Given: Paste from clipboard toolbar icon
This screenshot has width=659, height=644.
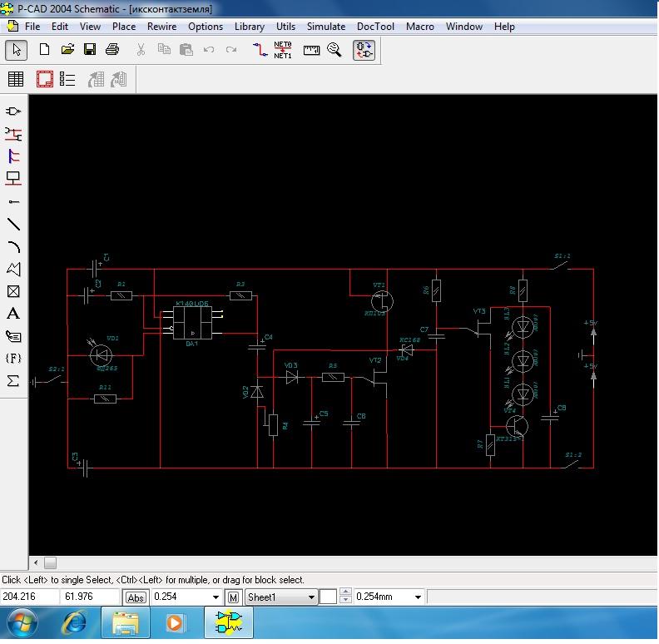Looking at the screenshot, I should (186, 50).
